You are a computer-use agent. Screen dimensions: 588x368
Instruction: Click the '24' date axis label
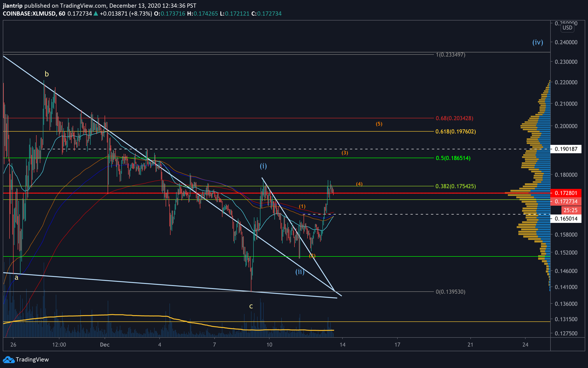coord(526,345)
